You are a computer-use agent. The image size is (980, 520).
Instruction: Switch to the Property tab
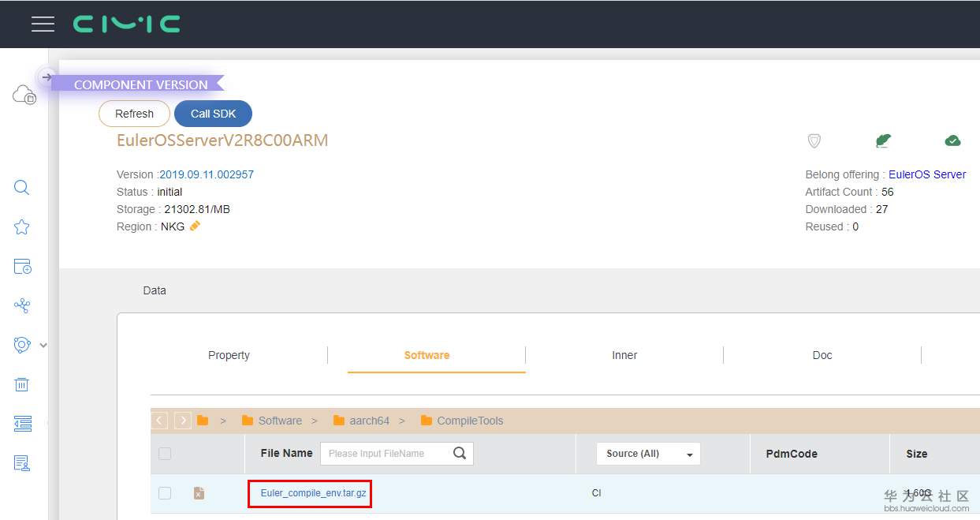pyautogui.click(x=229, y=355)
